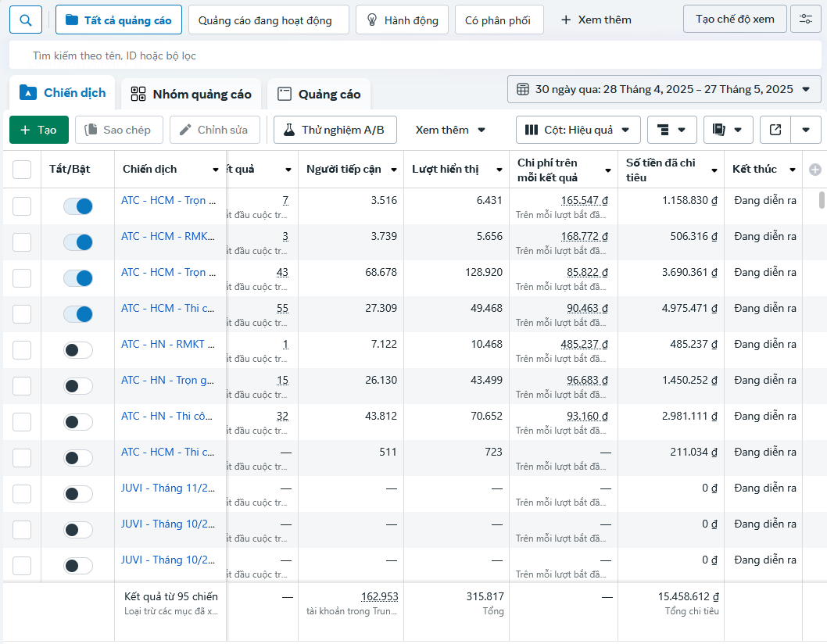This screenshot has height=644, width=827.
Task: Open the breakdown icon menu
Action: (x=672, y=130)
